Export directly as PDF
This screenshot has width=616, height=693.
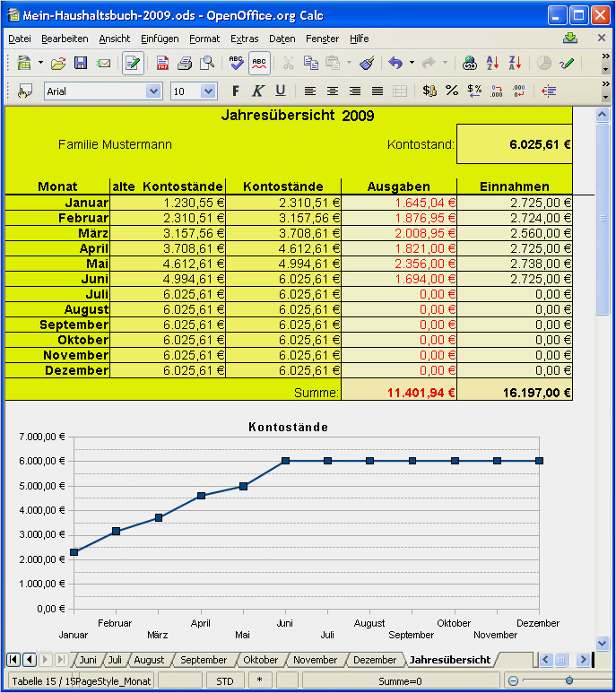pos(162,64)
